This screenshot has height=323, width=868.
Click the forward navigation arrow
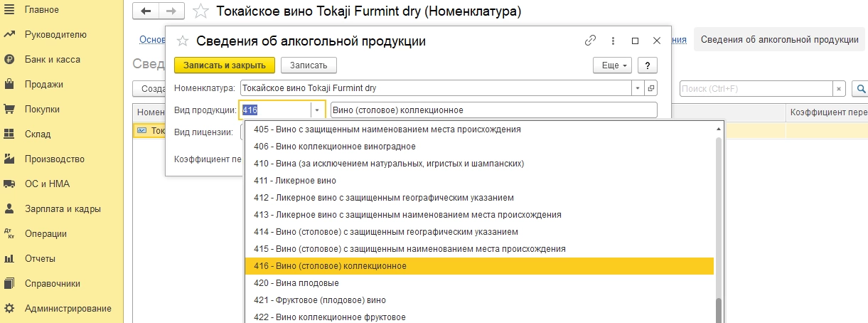click(171, 11)
